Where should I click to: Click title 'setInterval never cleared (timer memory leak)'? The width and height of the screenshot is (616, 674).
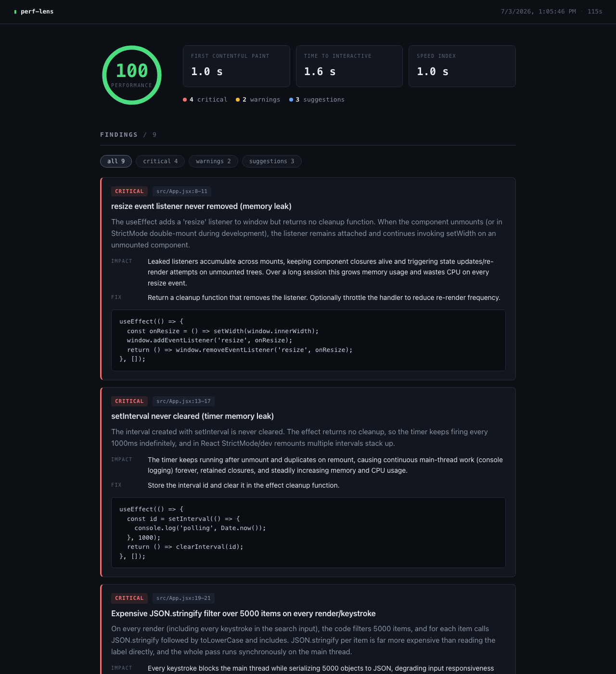click(x=192, y=416)
